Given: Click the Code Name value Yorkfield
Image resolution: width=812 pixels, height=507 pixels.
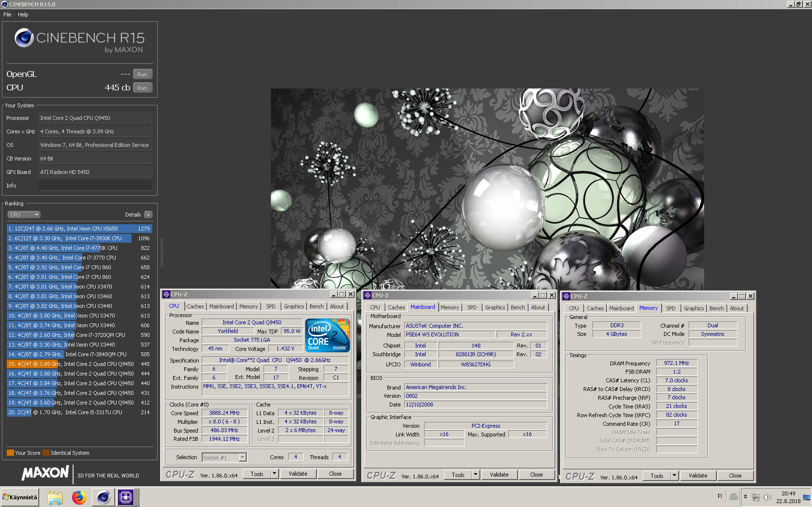Looking at the screenshot, I should coord(228,331).
